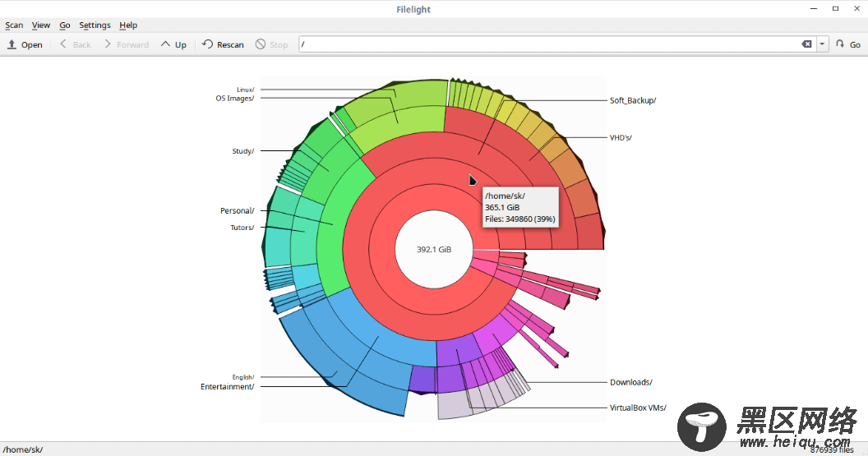Close the Filelight window
This screenshot has height=456, width=868.
[x=857, y=8]
